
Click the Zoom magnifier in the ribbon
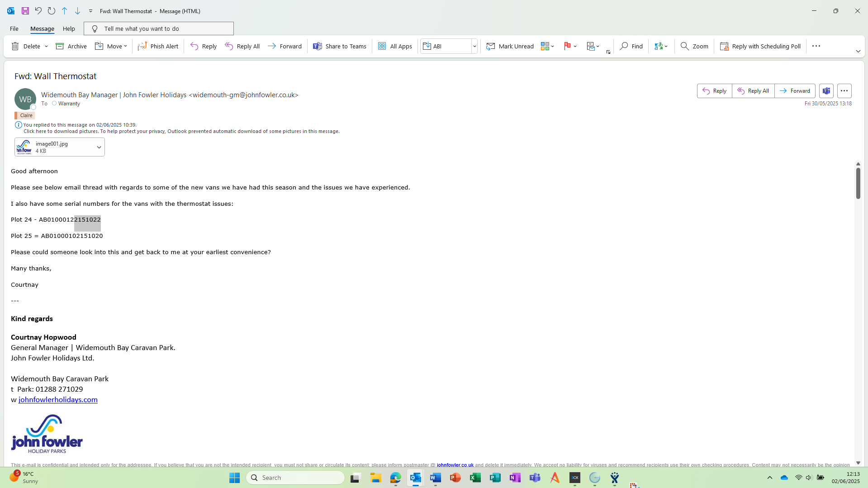[x=694, y=46]
